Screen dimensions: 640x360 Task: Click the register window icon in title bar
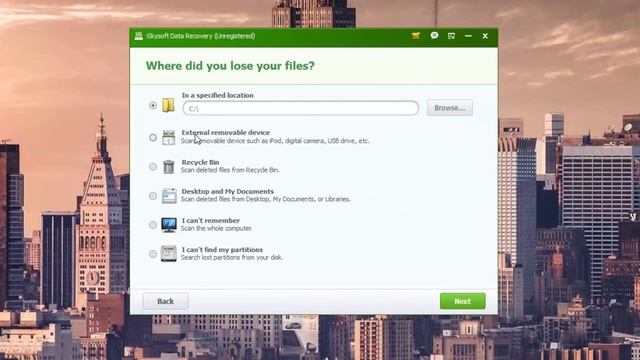(x=451, y=36)
